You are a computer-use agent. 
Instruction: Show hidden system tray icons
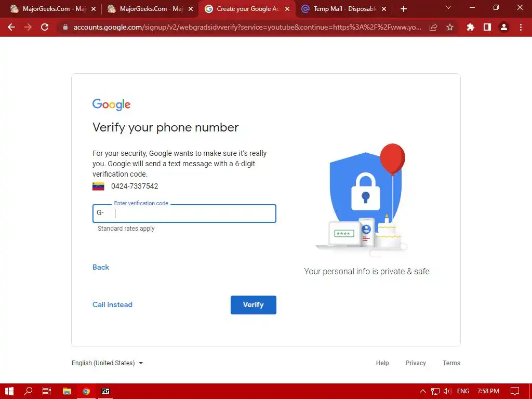[423, 391]
